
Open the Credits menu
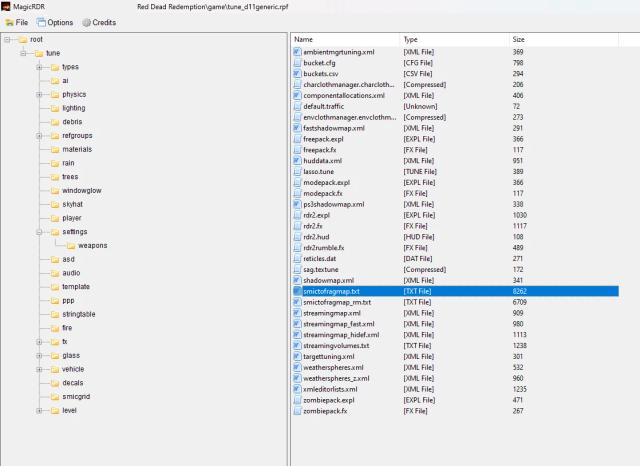pos(99,22)
